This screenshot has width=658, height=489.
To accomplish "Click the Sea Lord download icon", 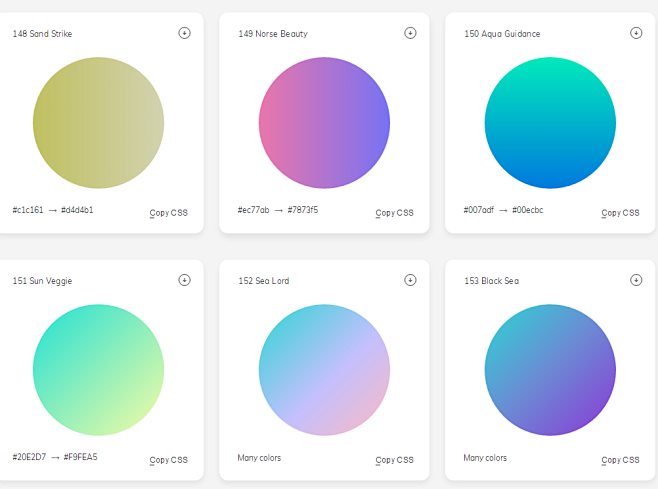I will click(410, 280).
